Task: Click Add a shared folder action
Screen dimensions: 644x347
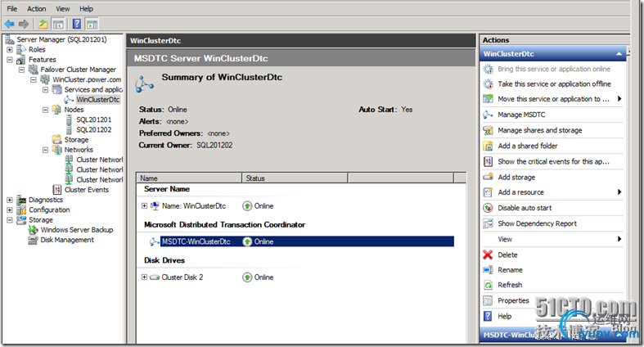Action: pyautogui.click(x=528, y=146)
